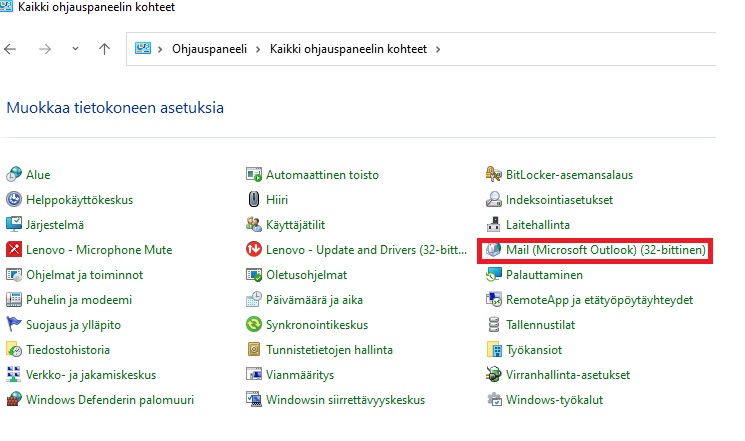Open the Mail (Microsoft Outlook) icon
The height and width of the screenshot is (441, 745).
click(494, 249)
